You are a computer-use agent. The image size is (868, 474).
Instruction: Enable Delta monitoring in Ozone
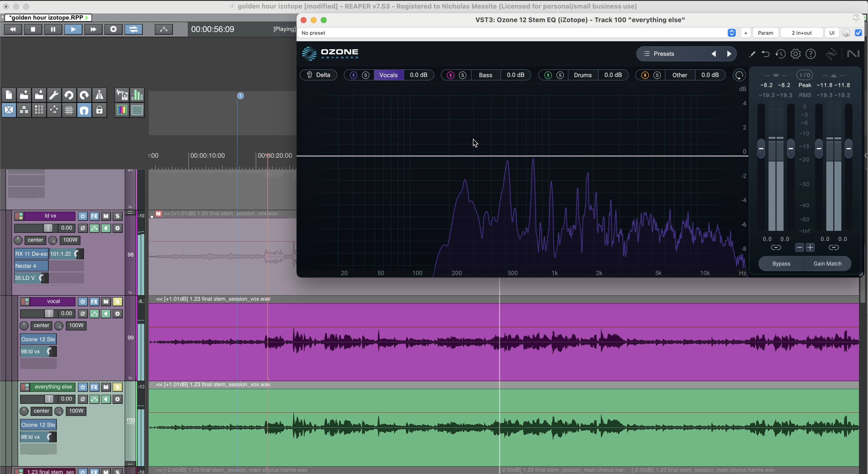[x=318, y=75]
